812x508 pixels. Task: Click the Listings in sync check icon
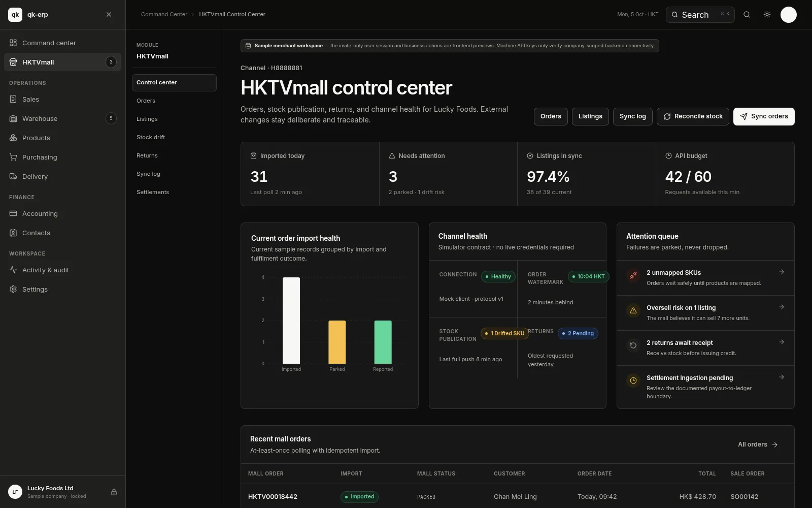coord(530,156)
